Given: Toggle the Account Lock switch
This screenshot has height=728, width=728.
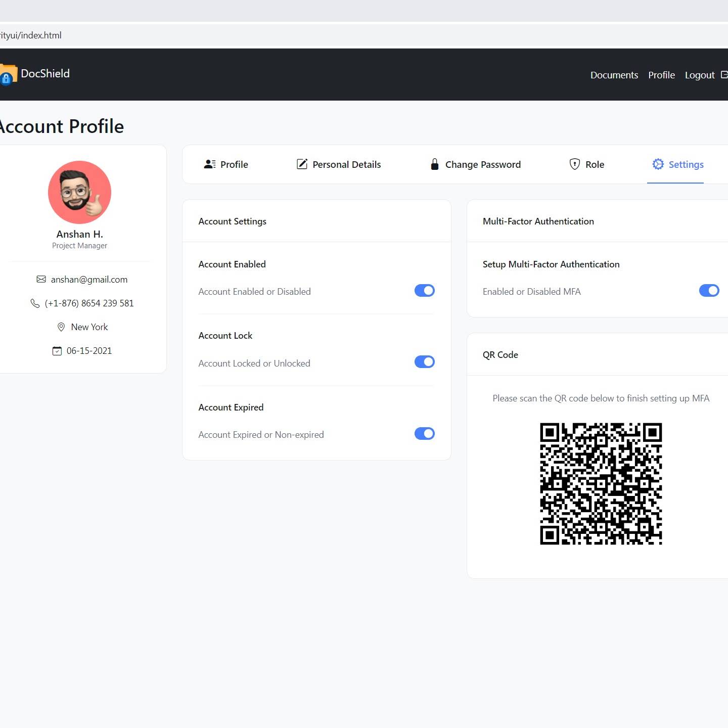Looking at the screenshot, I should 425,362.
